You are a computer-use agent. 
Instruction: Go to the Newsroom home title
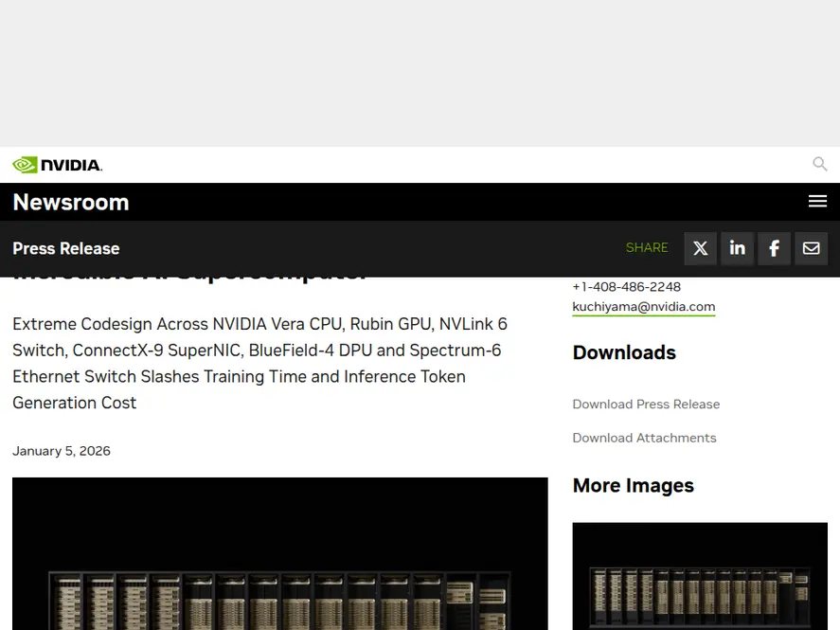pos(71,202)
